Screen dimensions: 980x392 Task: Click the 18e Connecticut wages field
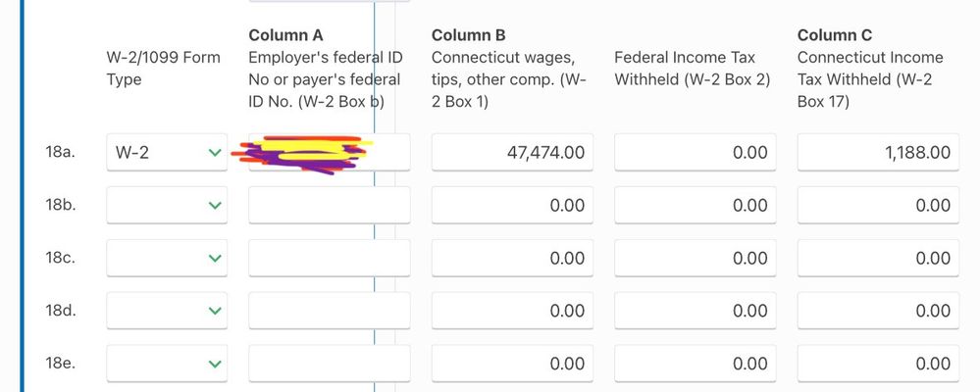[x=512, y=364]
